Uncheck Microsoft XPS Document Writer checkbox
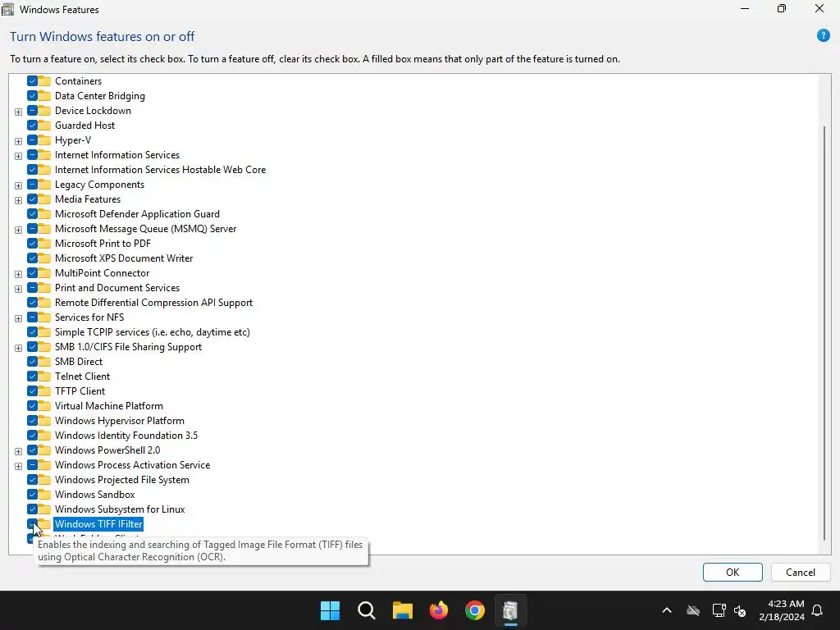Image resolution: width=840 pixels, height=630 pixels. pos(32,258)
